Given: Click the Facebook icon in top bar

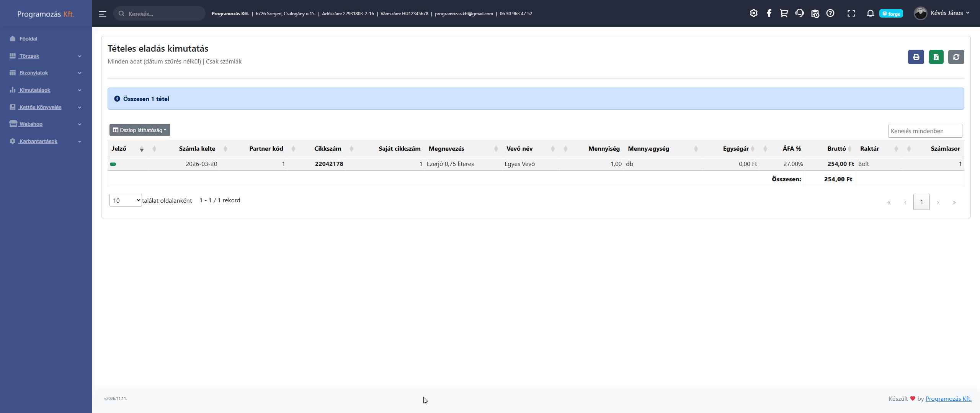Looking at the screenshot, I should click(x=769, y=13).
